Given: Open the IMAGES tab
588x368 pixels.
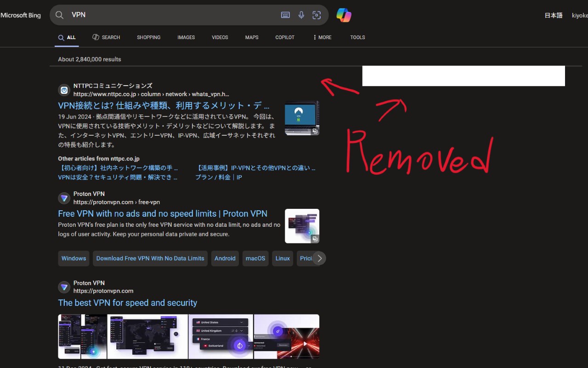Looking at the screenshot, I should pos(186,37).
